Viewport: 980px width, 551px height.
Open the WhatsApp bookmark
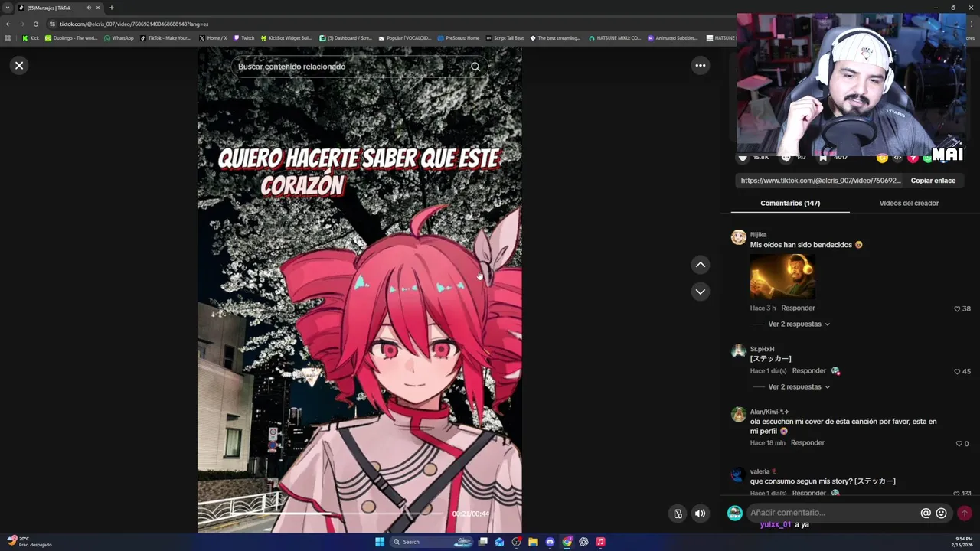[x=119, y=37]
